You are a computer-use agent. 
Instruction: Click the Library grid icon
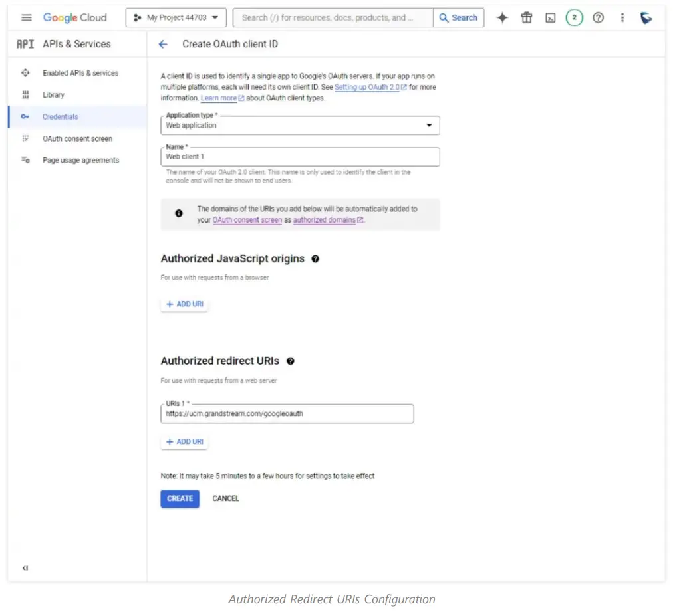(x=25, y=95)
